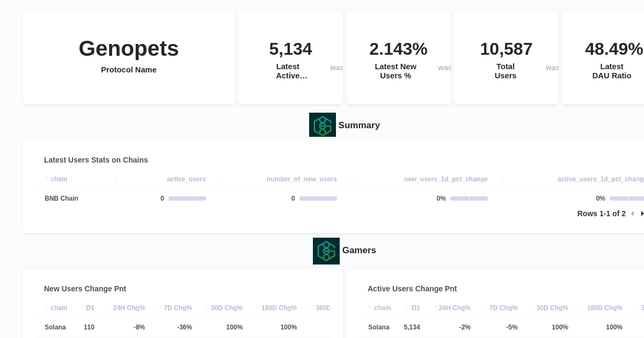
Task: Select the Gamers section heading
Action: pos(359,250)
